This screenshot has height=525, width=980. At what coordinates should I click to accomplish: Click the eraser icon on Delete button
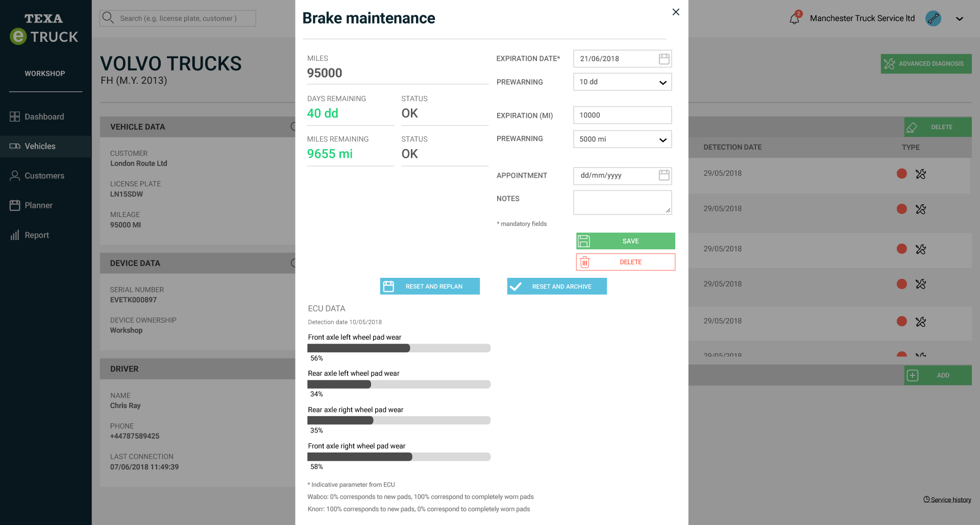(x=912, y=127)
